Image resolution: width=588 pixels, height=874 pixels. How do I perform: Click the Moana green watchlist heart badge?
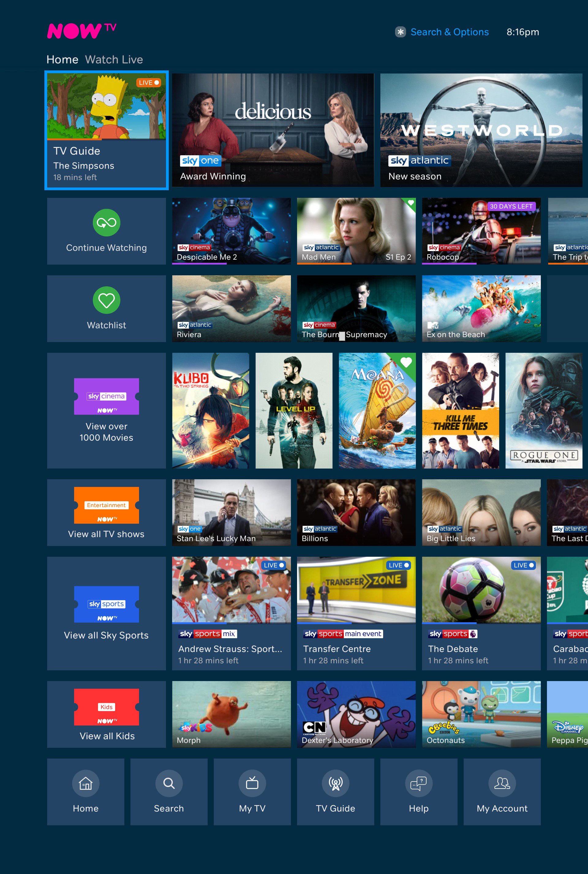coord(406,362)
